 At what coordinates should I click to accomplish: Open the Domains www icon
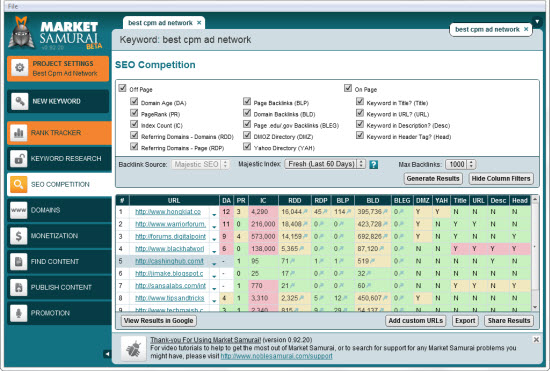point(19,210)
